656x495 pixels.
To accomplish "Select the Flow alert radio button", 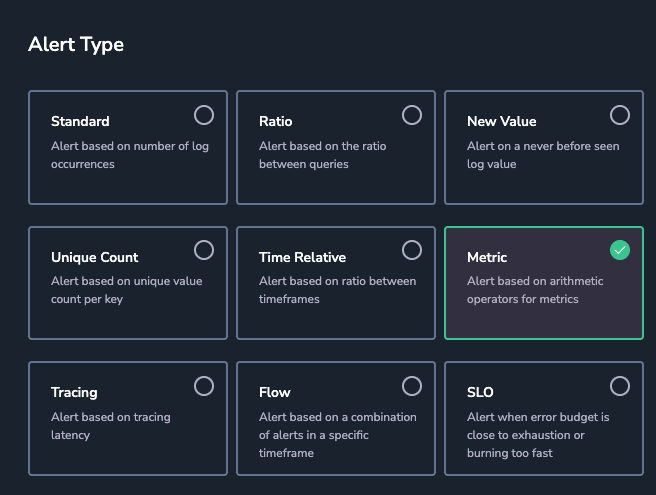I will click(412, 386).
